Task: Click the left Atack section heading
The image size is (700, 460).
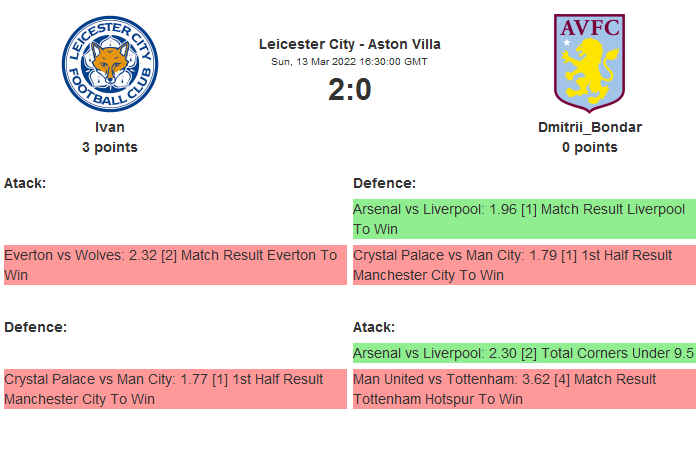Action: coord(25,183)
